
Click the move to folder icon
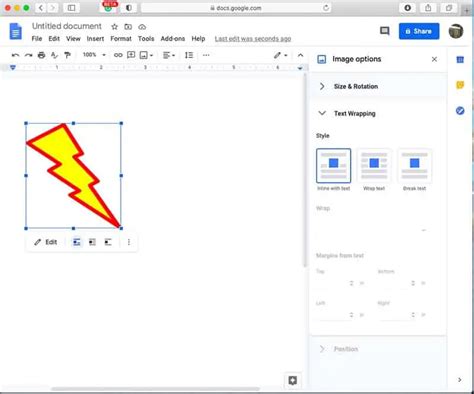128,27
